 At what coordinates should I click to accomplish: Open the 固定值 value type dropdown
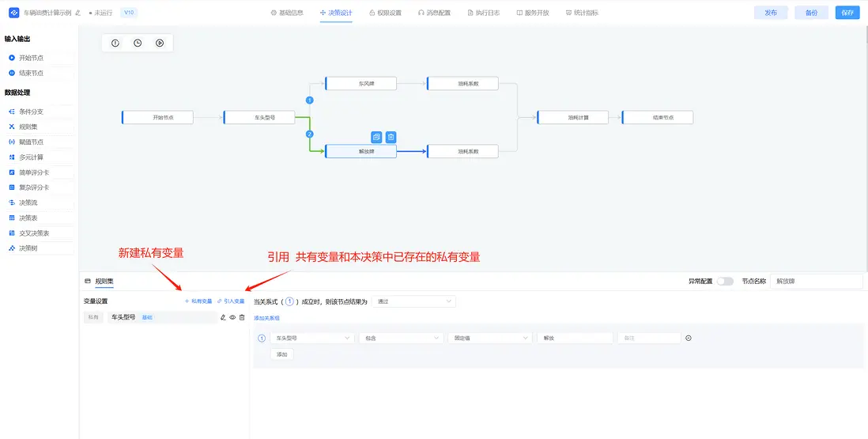click(x=490, y=338)
